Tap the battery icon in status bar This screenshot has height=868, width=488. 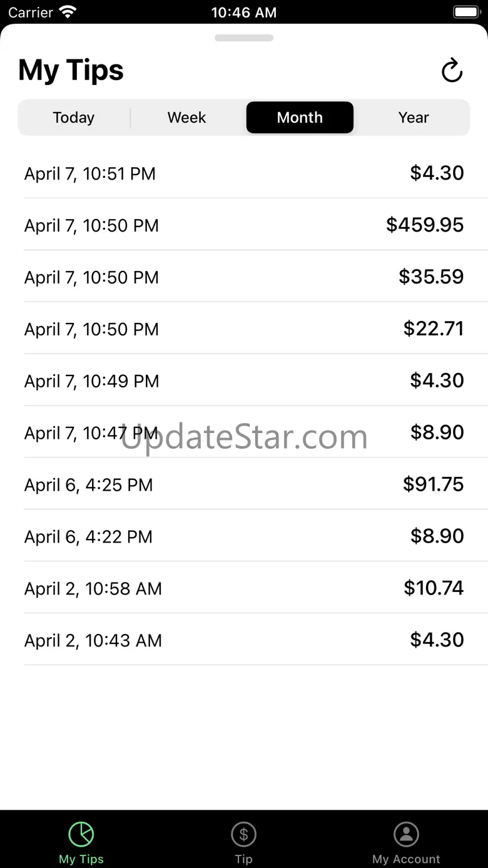click(465, 12)
